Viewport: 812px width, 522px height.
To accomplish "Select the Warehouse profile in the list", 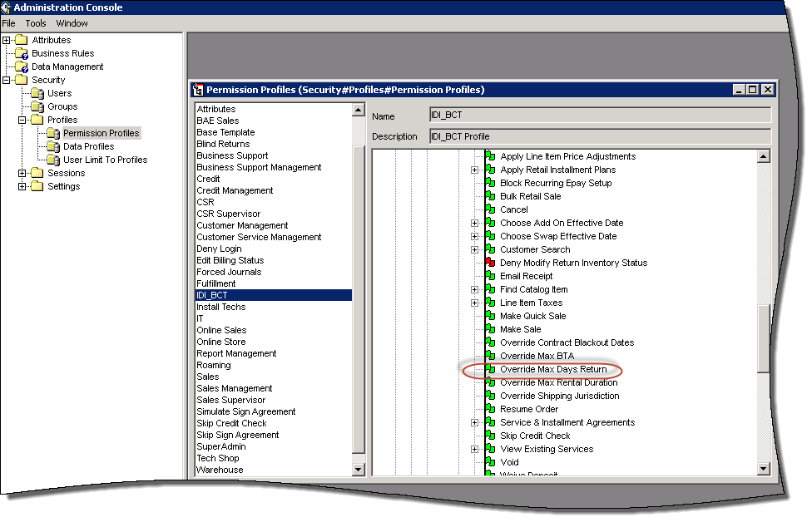I will [220, 470].
